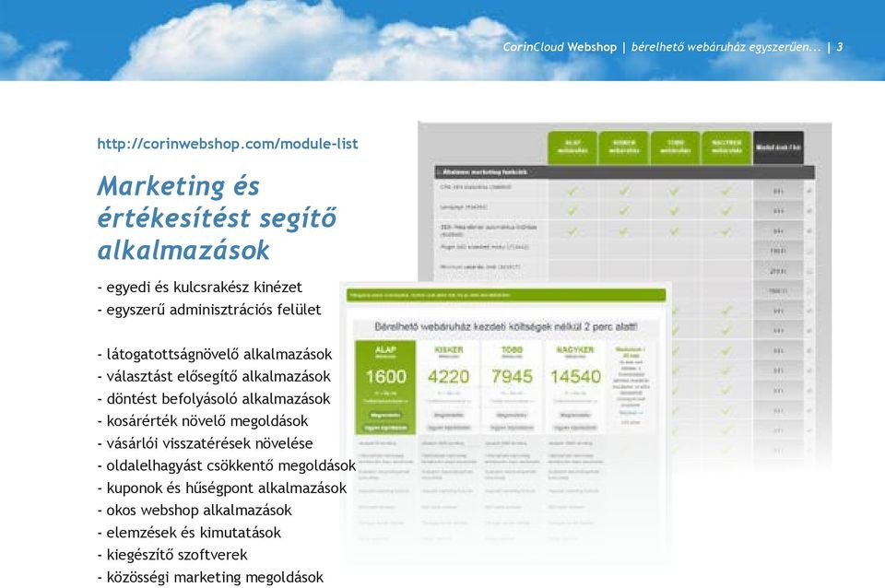Click the dark module price column header

tap(778, 147)
